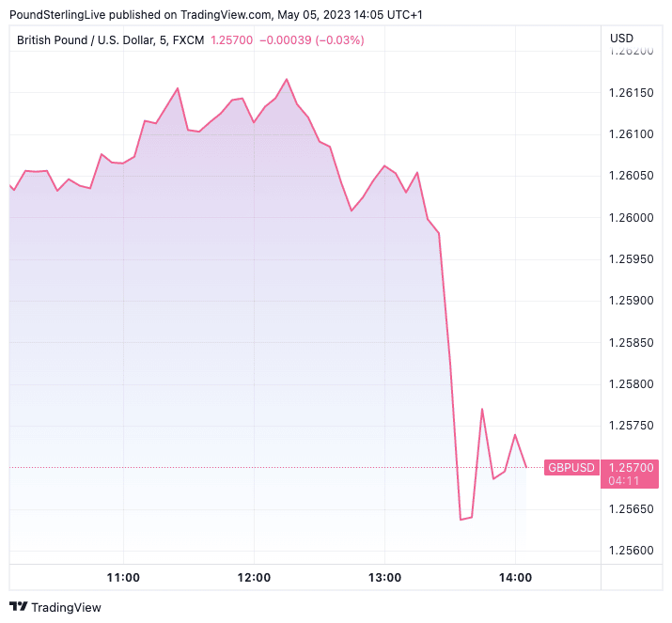Click the USD currency label on price axis
The image size is (672, 623).
pyautogui.click(x=621, y=39)
